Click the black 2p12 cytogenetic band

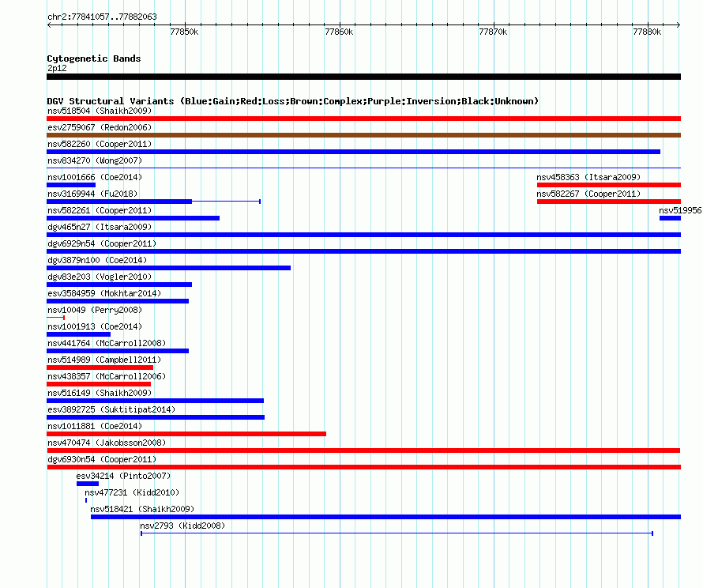pyautogui.click(x=363, y=77)
